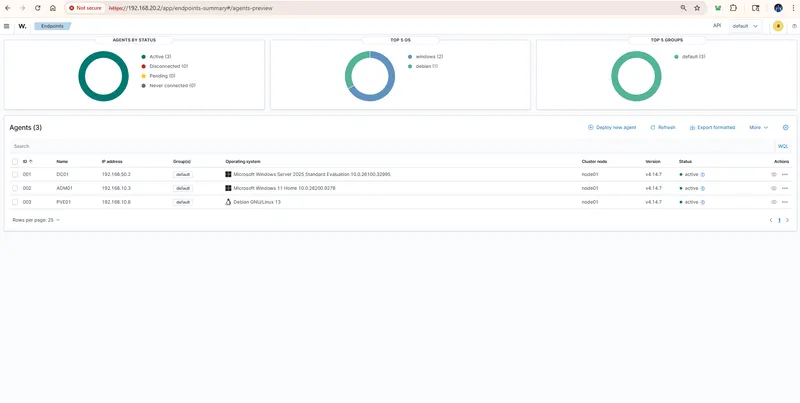
Task: Select all agents header checkbox
Action: click(x=15, y=162)
